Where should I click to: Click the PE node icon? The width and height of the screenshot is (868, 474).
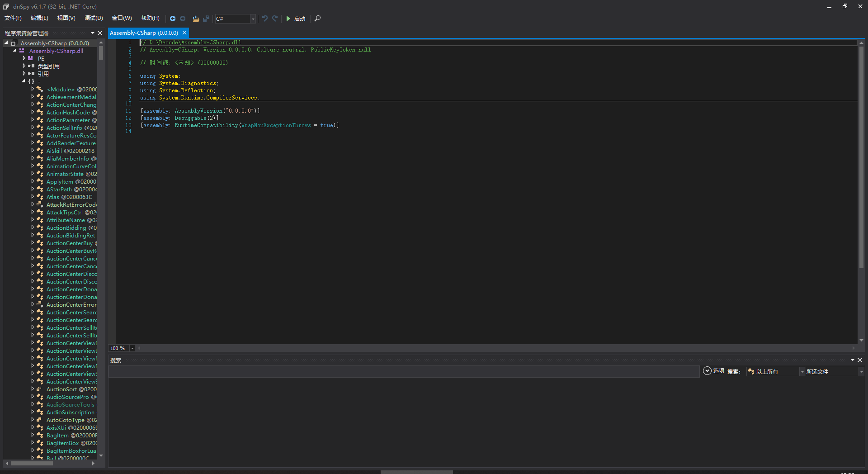point(31,58)
